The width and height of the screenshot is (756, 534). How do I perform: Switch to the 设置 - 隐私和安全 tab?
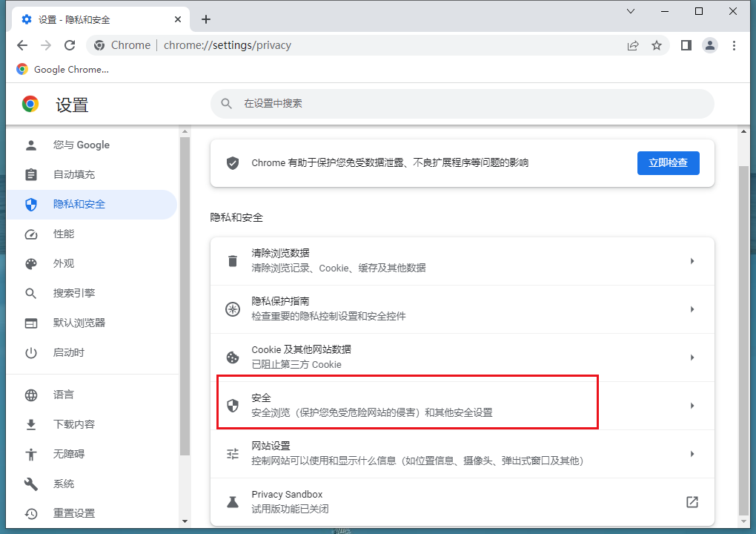coord(89,19)
